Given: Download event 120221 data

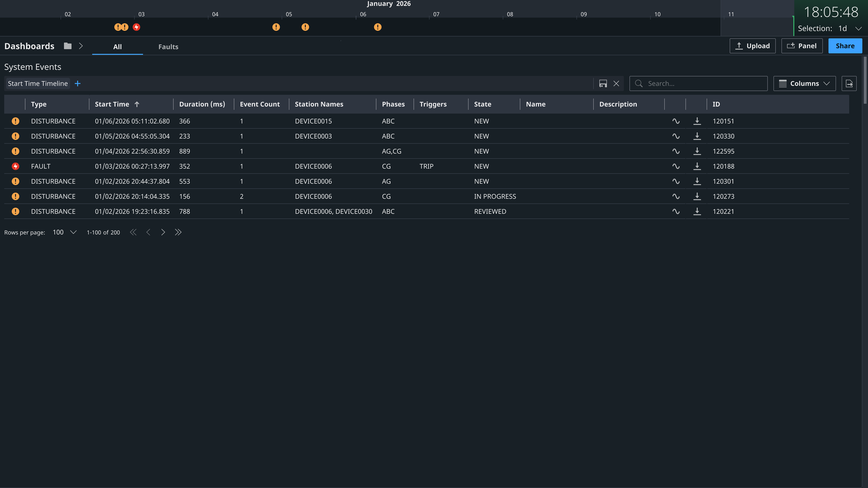Looking at the screenshot, I should (697, 211).
